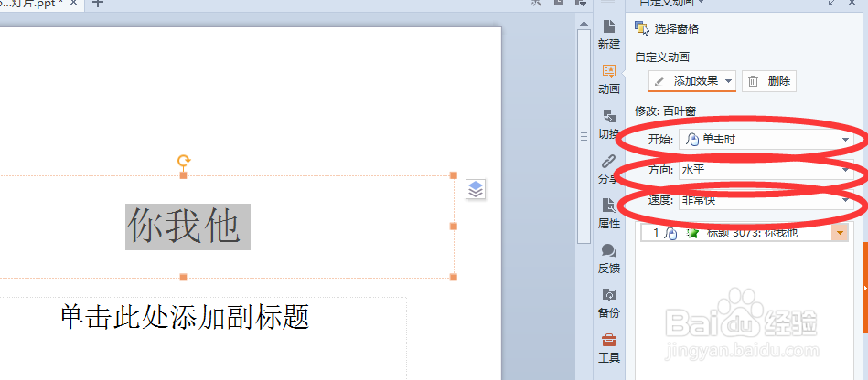Close the custom animation task pane
868x380 pixels.
point(852,3)
